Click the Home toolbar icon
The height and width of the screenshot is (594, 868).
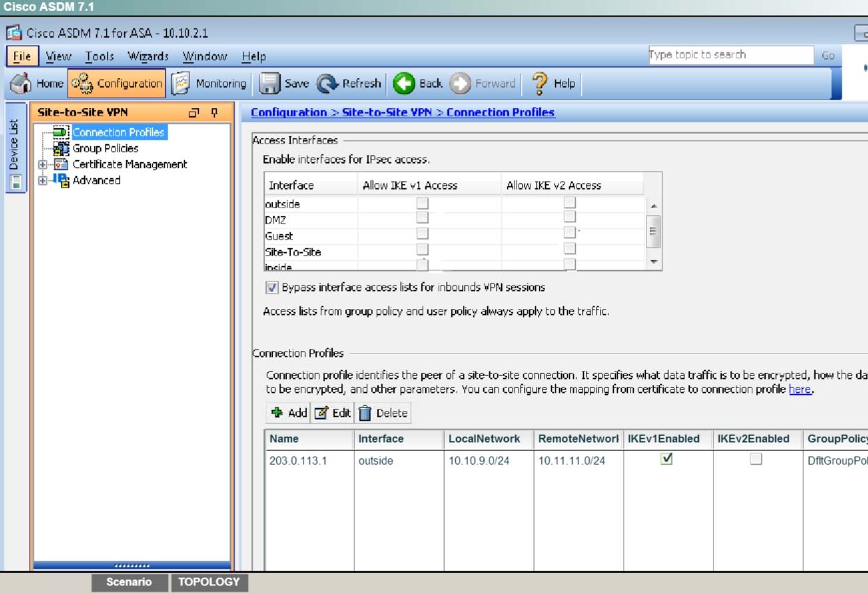click(x=22, y=84)
